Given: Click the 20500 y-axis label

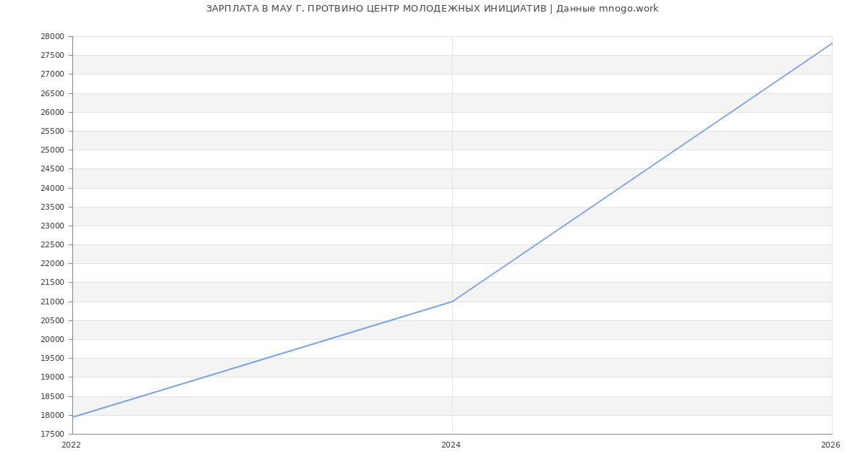Looking at the screenshot, I should (52, 320).
